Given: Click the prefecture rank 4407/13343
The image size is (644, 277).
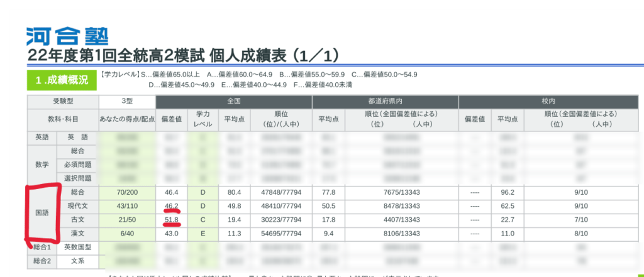Looking at the screenshot, I should [x=402, y=220].
